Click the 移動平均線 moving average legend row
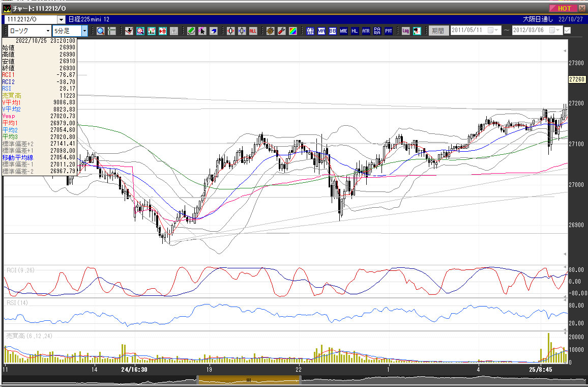Viewport: 588px width, 387px height. click(39, 157)
